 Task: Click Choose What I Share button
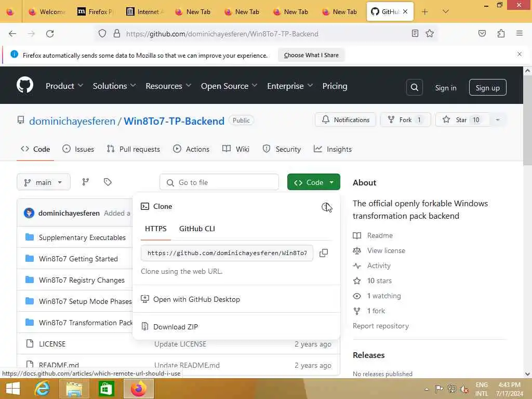pyautogui.click(x=311, y=55)
